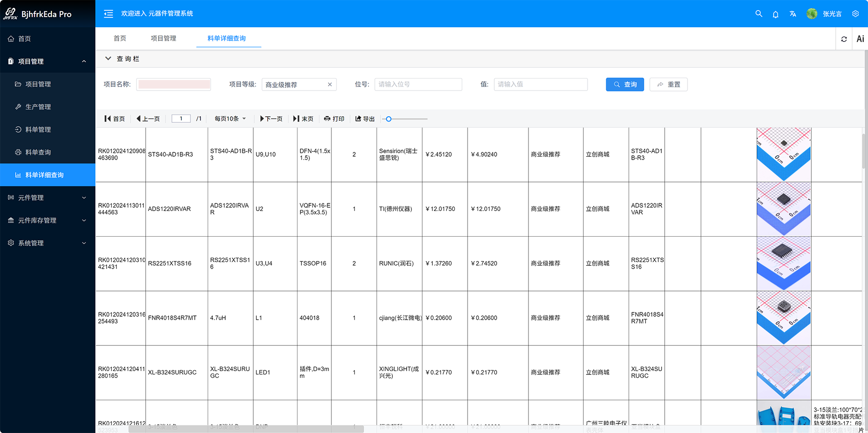Open the settings gear in top bar

click(856, 14)
